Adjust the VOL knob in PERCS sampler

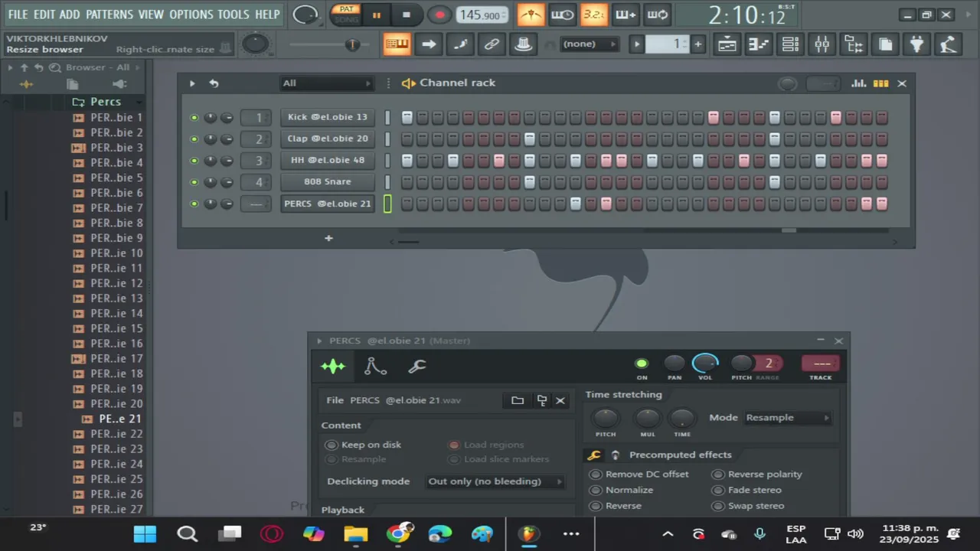pos(705,364)
